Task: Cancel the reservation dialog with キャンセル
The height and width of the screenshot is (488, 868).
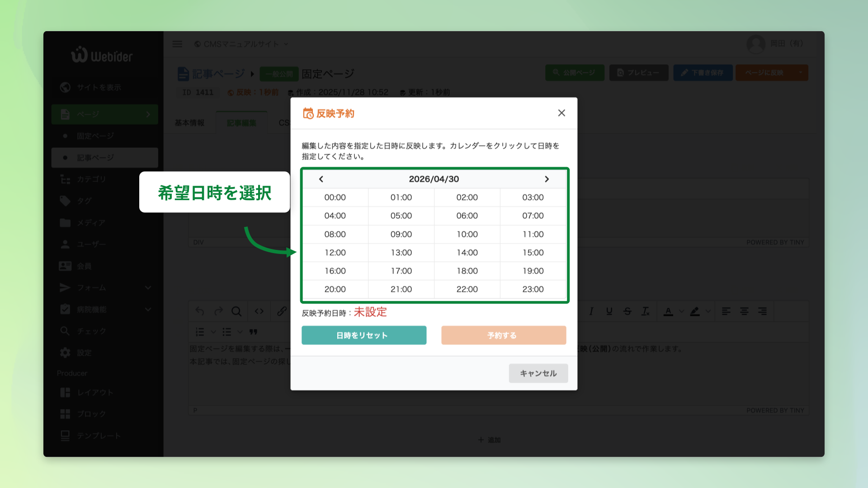Action: click(x=538, y=373)
